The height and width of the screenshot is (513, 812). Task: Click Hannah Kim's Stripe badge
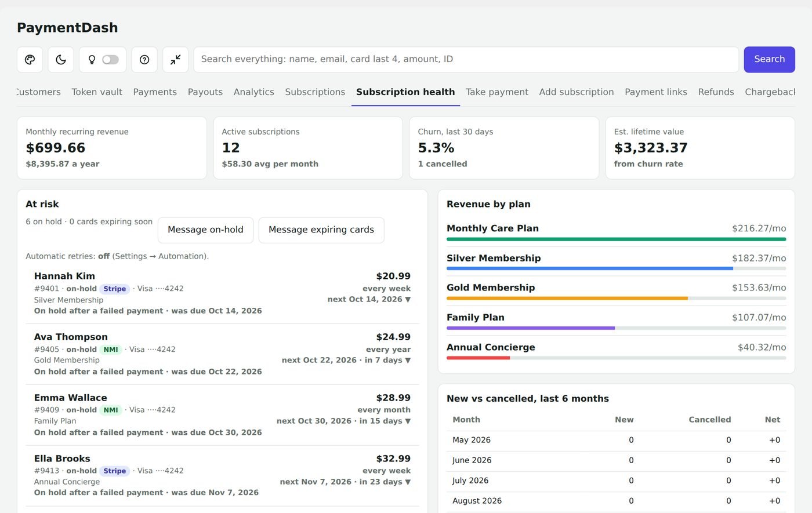[x=115, y=289]
